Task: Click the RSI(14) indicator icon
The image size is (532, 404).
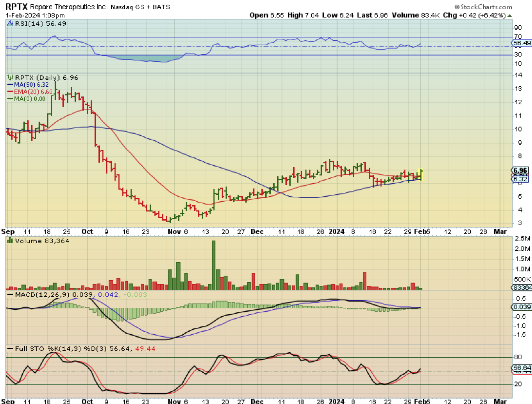Action: pos(10,24)
